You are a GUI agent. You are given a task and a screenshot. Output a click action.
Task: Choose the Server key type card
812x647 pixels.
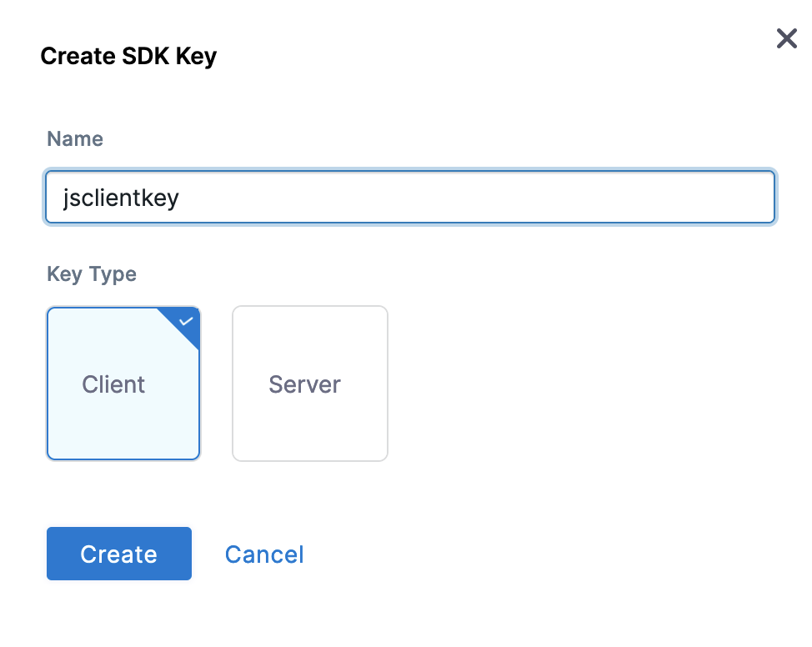(309, 384)
